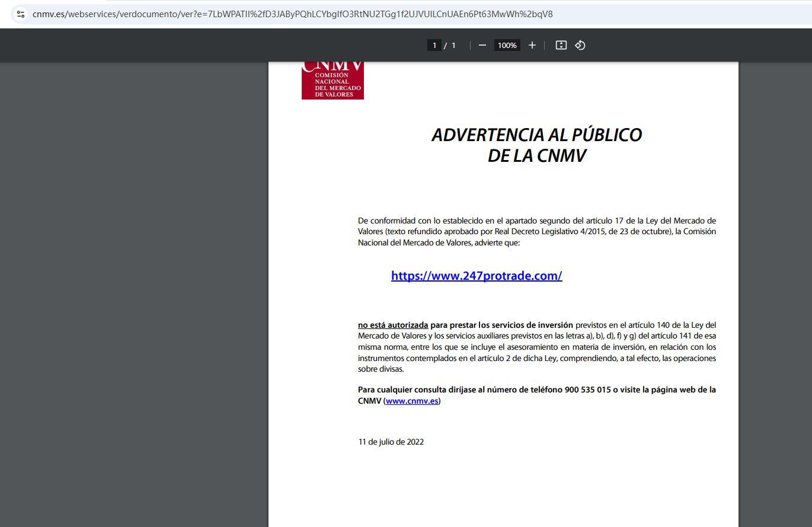Focus the cnmv.es URL in address bar
This screenshot has width=812, height=527.
292,14
